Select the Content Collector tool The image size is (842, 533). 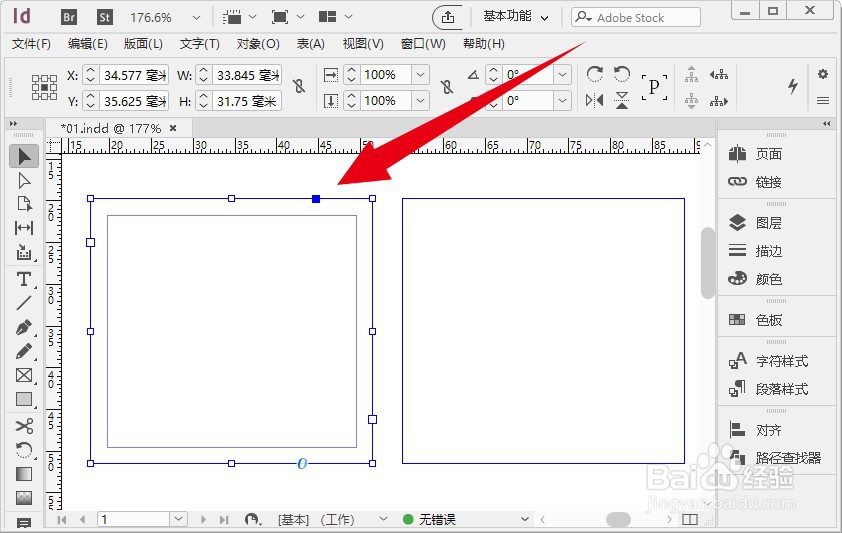[24, 252]
